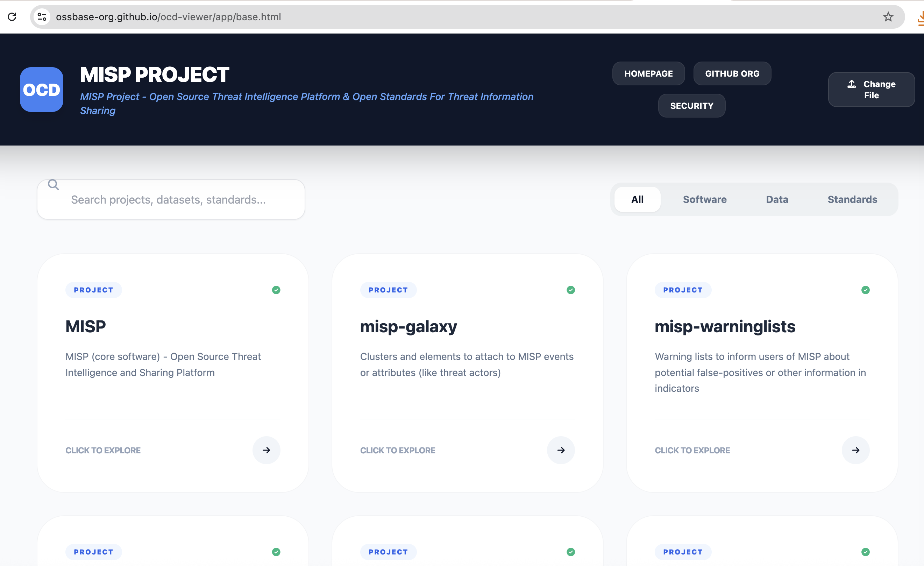Bookmark this page with the star icon
This screenshot has width=924, height=566.
(888, 17)
